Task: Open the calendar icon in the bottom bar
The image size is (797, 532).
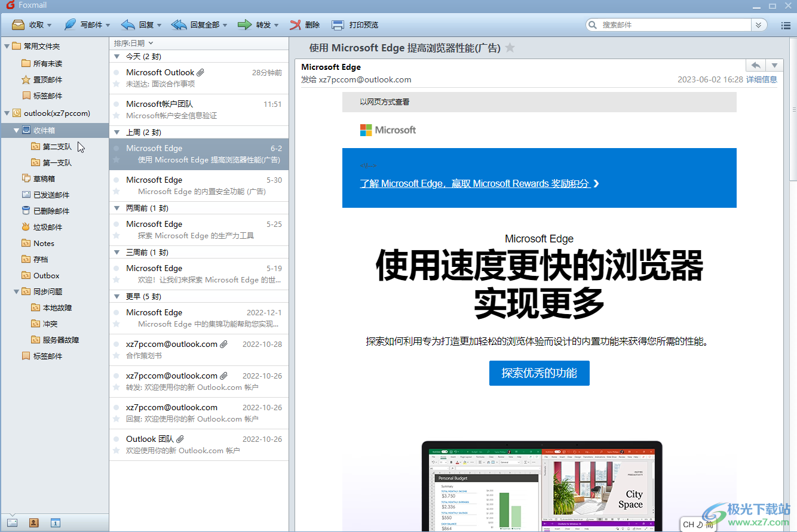Action: 55,523
